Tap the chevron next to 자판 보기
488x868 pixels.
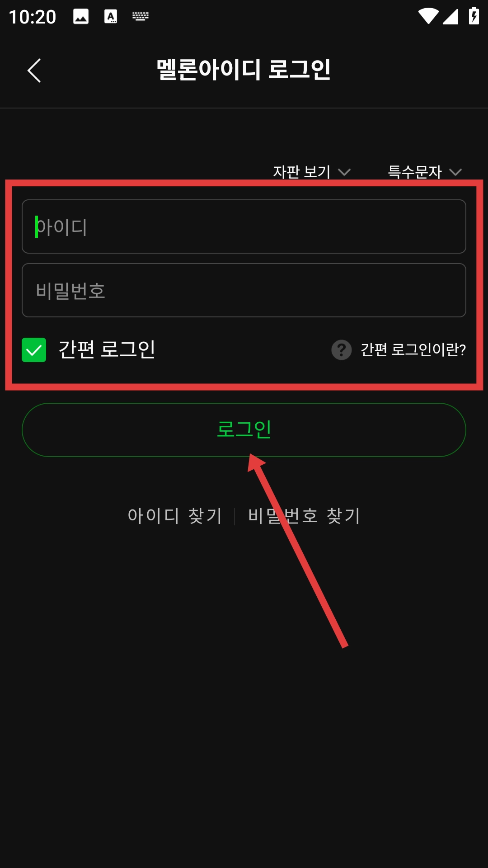click(x=344, y=172)
